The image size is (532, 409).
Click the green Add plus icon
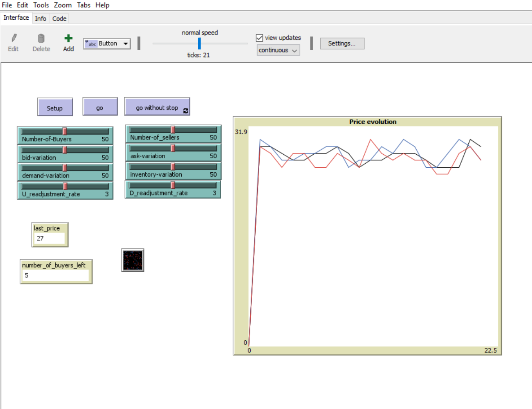[x=68, y=39]
